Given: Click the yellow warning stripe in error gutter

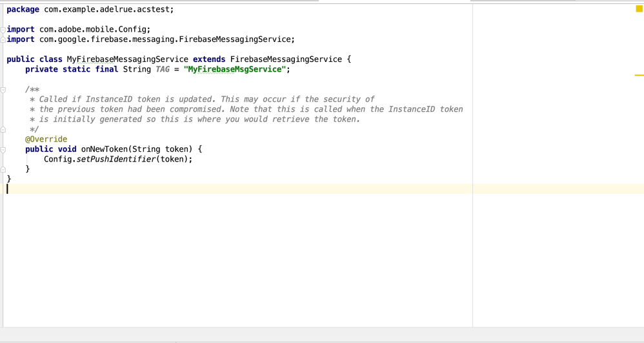Looking at the screenshot, I should point(639,76).
